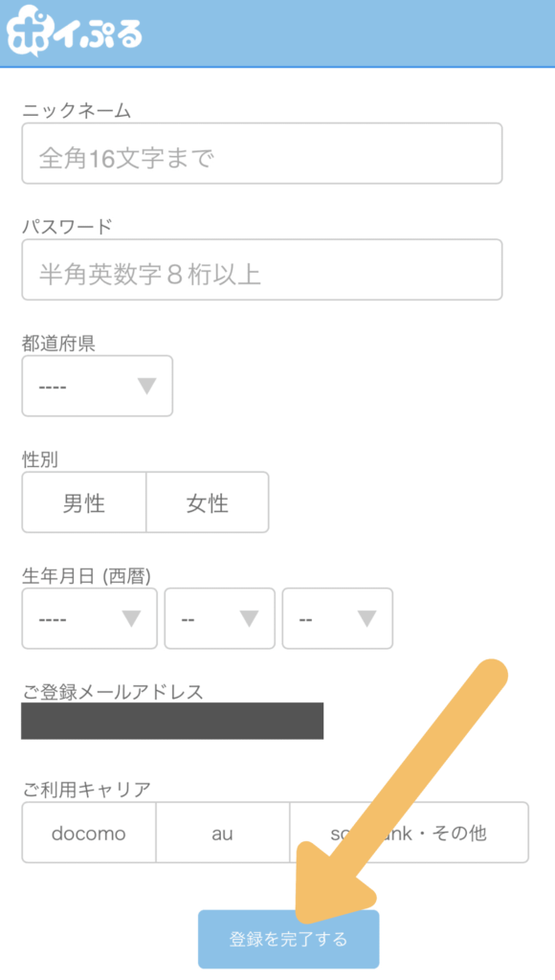Tap the 登録を完了する button
555x980 pixels.
[289, 939]
